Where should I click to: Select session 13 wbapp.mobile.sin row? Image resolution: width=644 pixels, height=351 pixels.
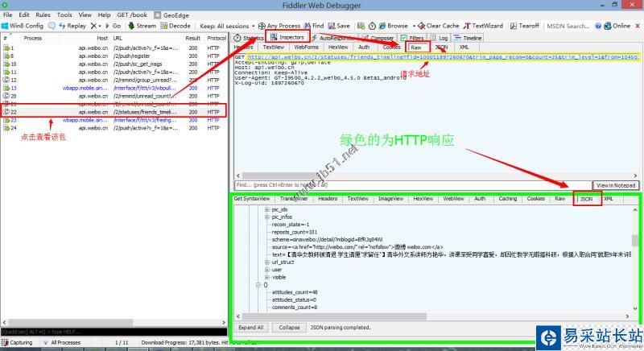(x=114, y=88)
